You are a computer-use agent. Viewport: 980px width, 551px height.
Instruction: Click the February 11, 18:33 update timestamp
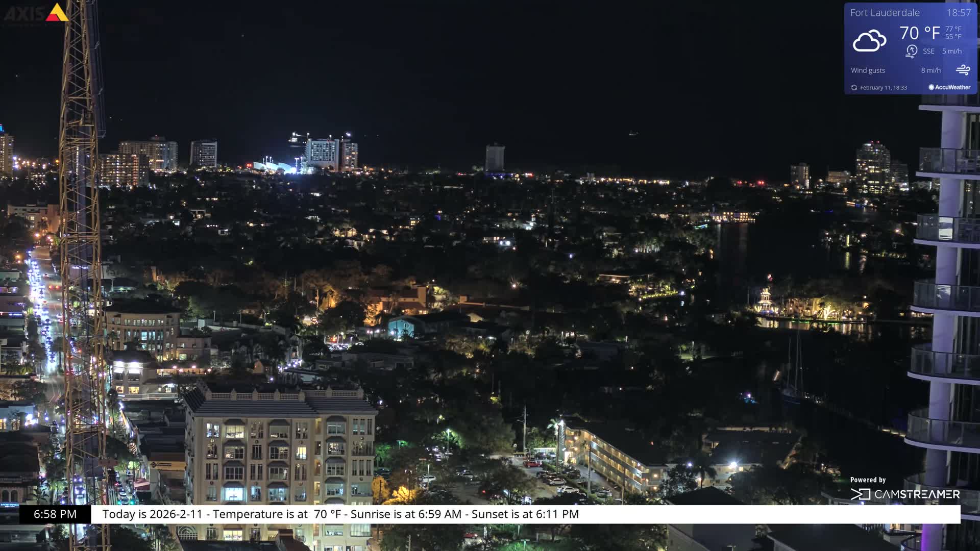[884, 88]
